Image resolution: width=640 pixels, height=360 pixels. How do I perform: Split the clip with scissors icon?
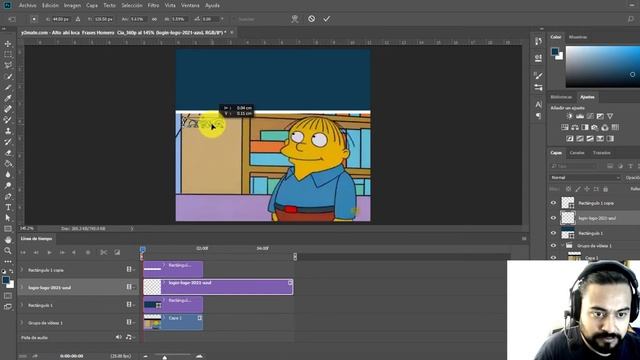[x=104, y=253]
